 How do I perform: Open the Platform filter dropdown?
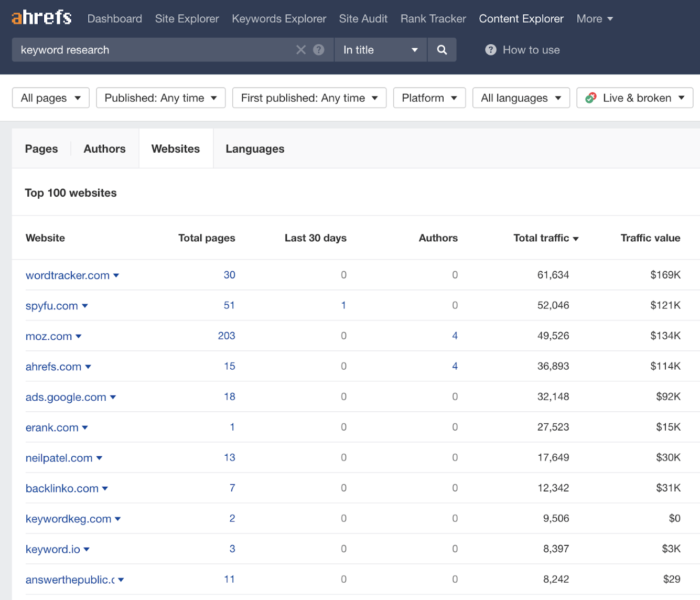coord(429,98)
